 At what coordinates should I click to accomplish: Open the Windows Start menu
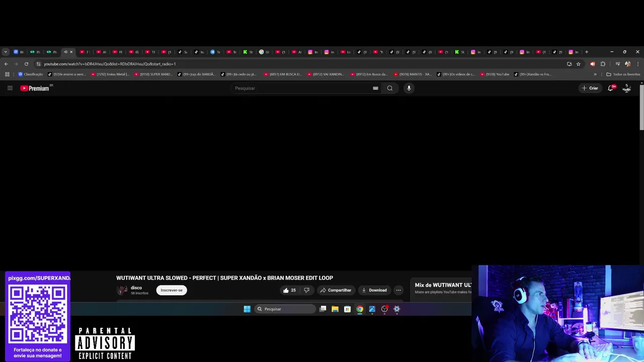coord(247,309)
